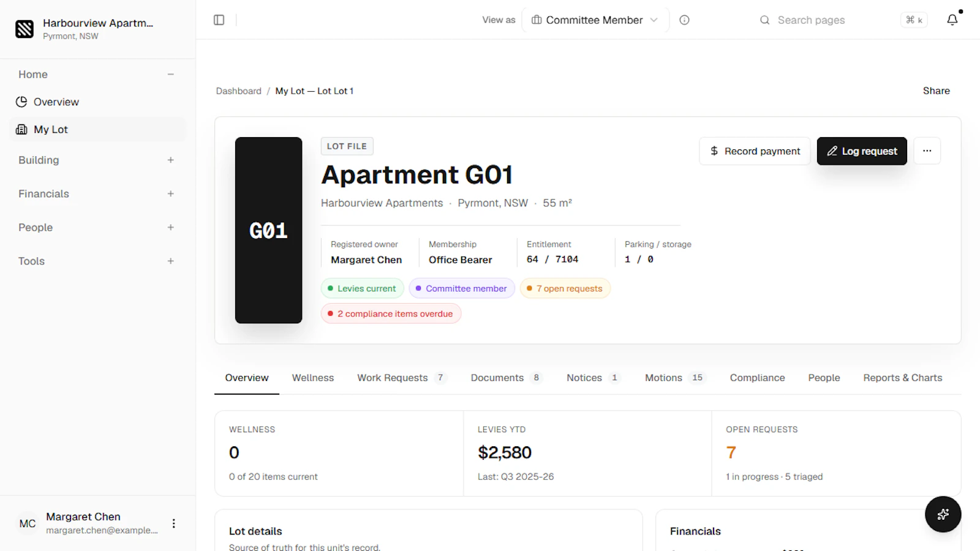Screen dimensions: 980x551
Task: Switch to the Reports & Charts tab
Action: 903,378
